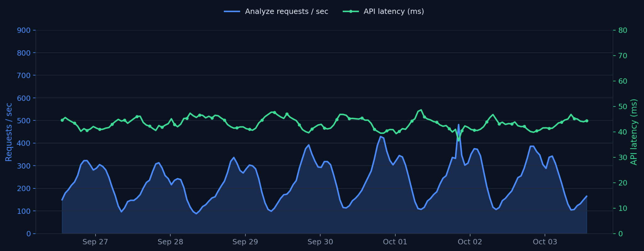
Task: Select the Oct 03 x-axis label
Action: pos(545,242)
